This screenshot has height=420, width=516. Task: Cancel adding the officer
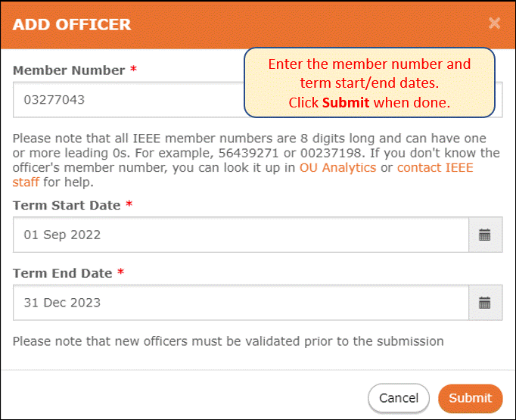click(x=399, y=398)
